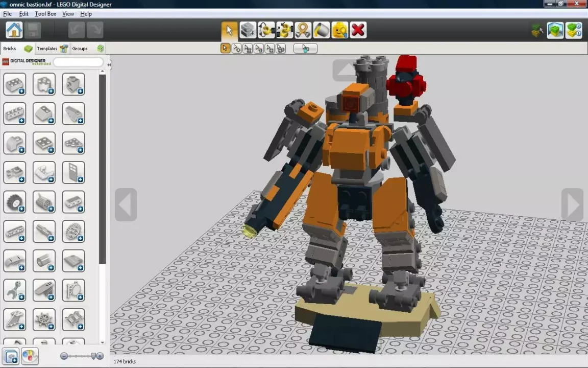Open the doors and windows category
Screen dimensions: 588x368
point(73,172)
